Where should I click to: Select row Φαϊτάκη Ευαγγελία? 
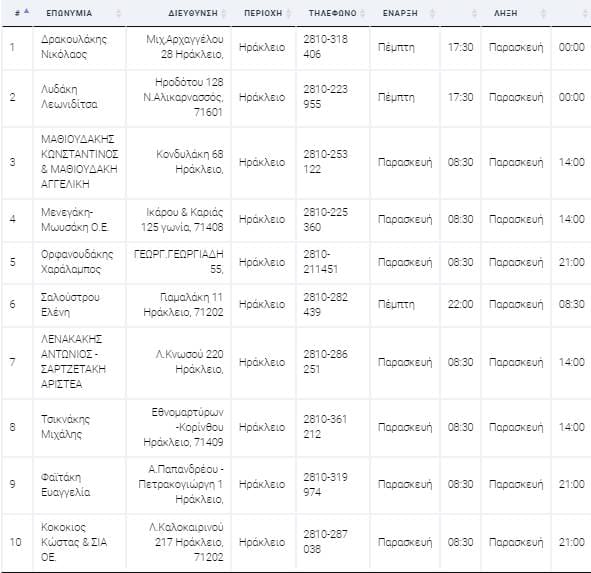pyautogui.click(x=296, y=484)
